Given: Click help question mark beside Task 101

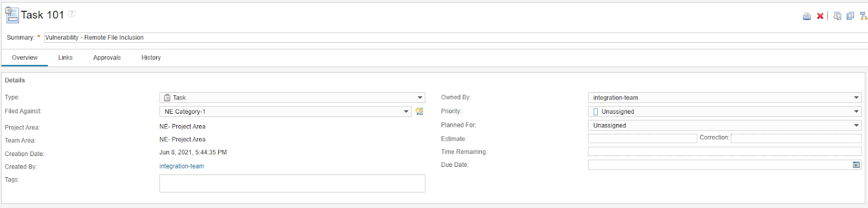Looking at the screenshot, I should [x=72, y=14].
